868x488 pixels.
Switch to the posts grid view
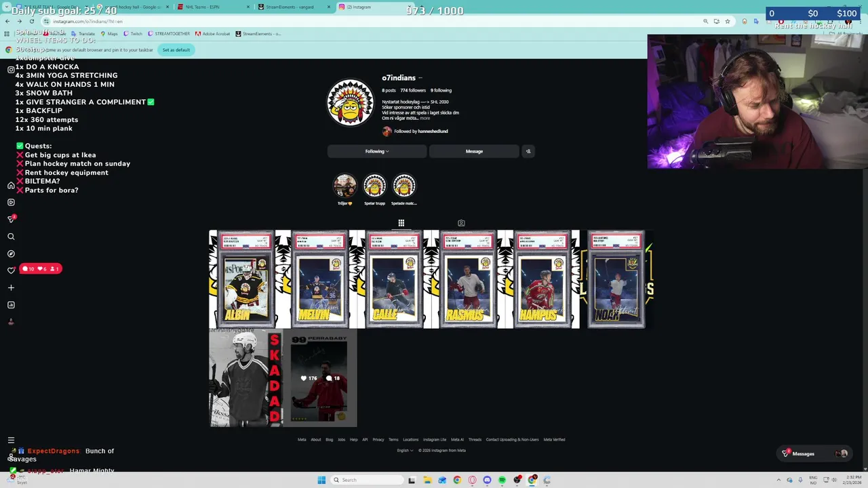click(x=401, y=223)
